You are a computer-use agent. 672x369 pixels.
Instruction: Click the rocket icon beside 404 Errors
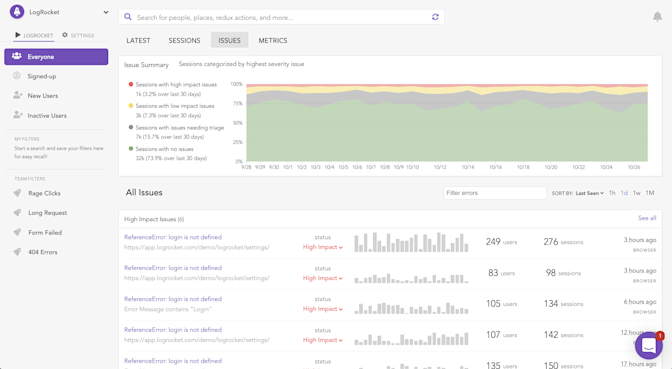point(17,252)
